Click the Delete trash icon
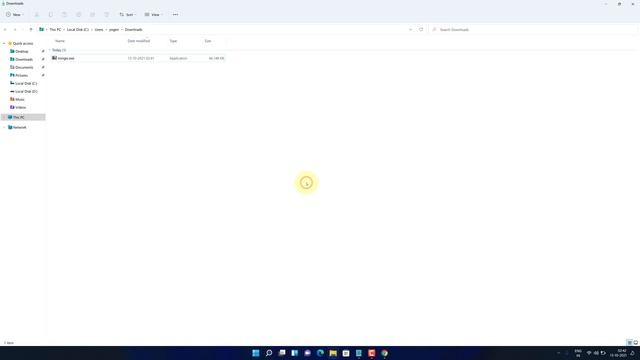Viewport: 640px width, 360px height. tap(107, 15)
